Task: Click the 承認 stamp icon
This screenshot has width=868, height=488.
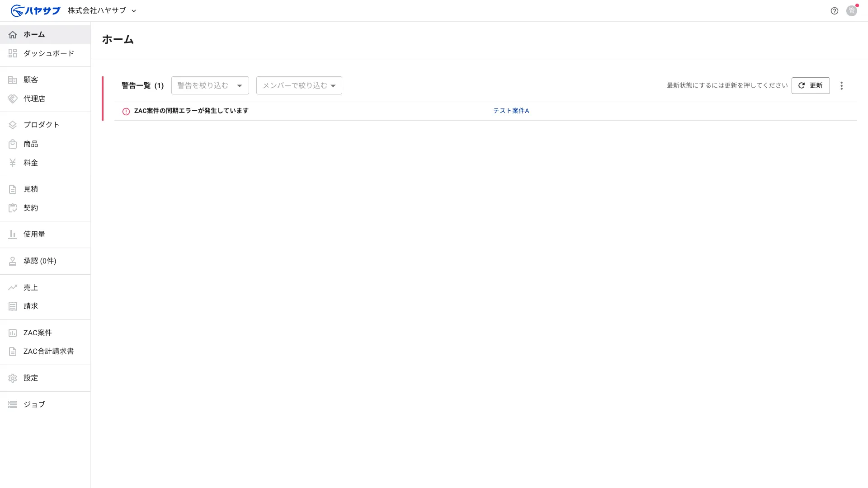Action: point(13,261)
